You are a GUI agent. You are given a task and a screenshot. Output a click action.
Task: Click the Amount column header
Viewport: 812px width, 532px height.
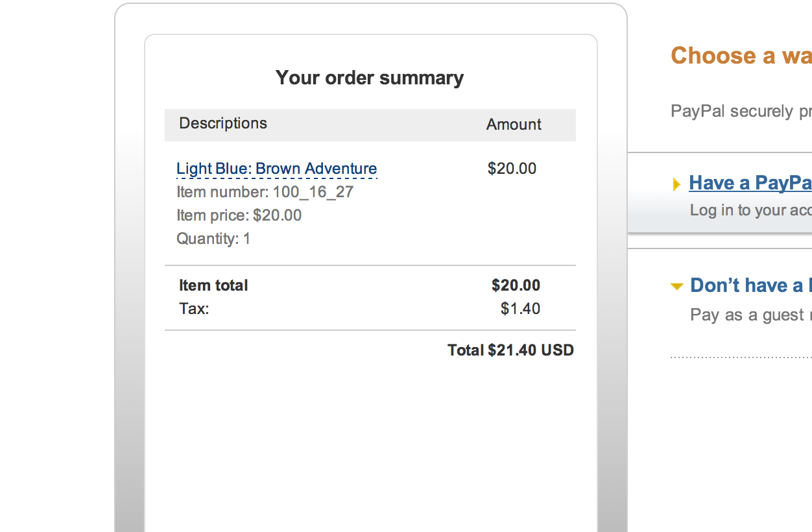(x=514, y=125)
